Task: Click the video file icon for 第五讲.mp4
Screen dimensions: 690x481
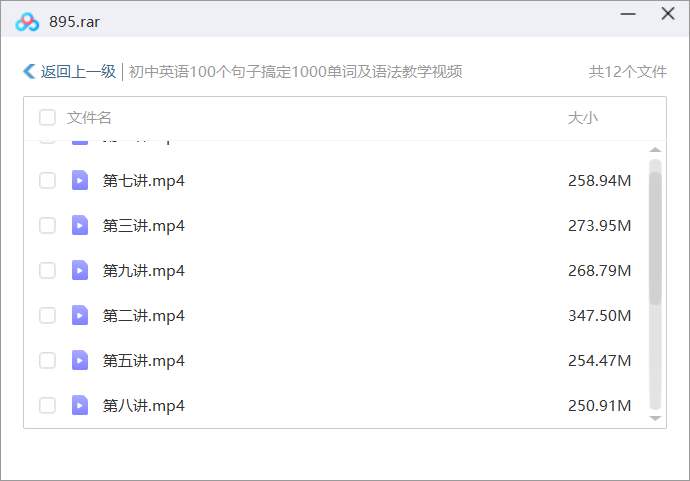Action: (80, 360)
